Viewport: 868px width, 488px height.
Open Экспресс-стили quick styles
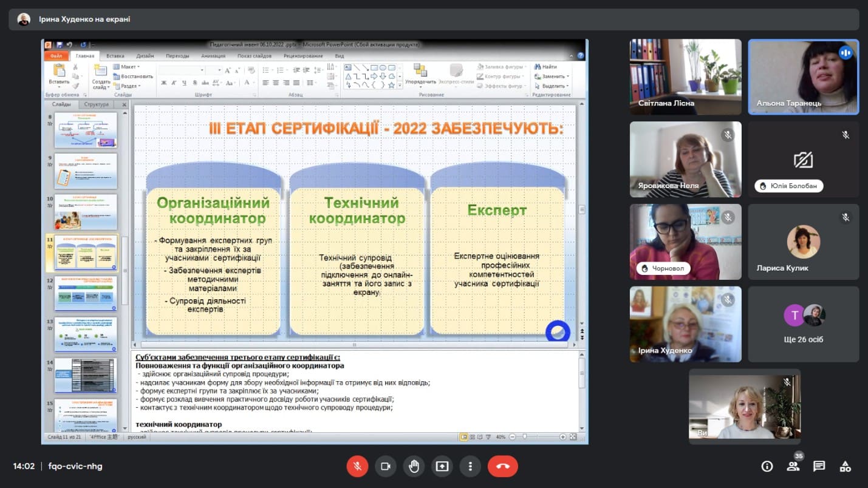(x=456, y=75)
